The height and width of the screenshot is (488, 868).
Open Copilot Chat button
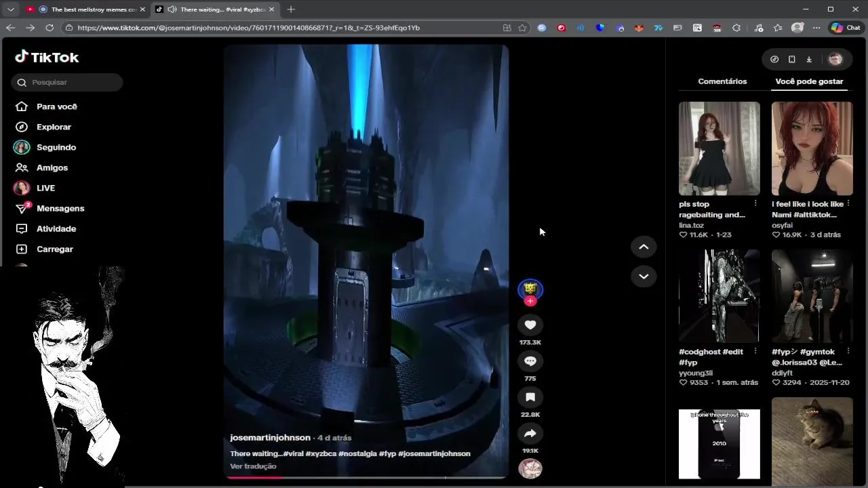tap(845, 28)
